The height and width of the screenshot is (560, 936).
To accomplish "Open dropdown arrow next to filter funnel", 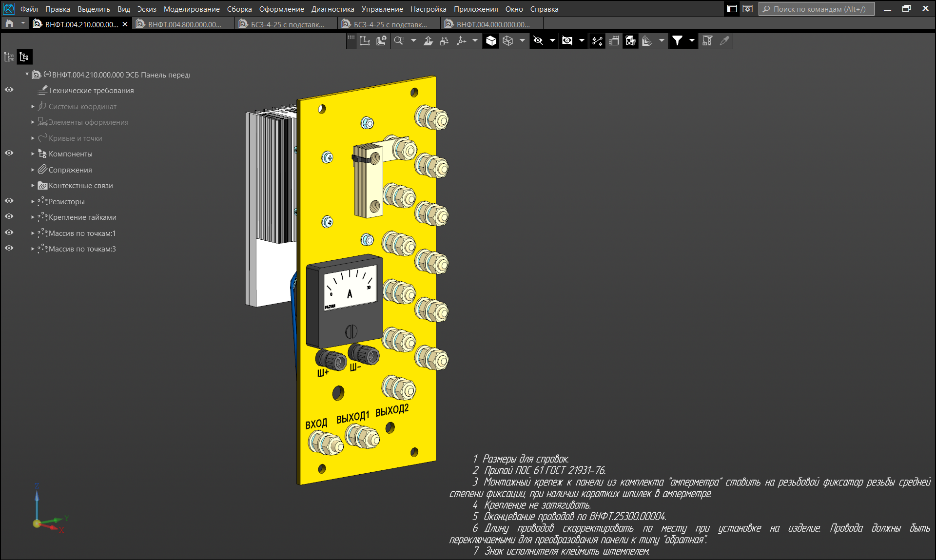I will click(x=692, y=41).
